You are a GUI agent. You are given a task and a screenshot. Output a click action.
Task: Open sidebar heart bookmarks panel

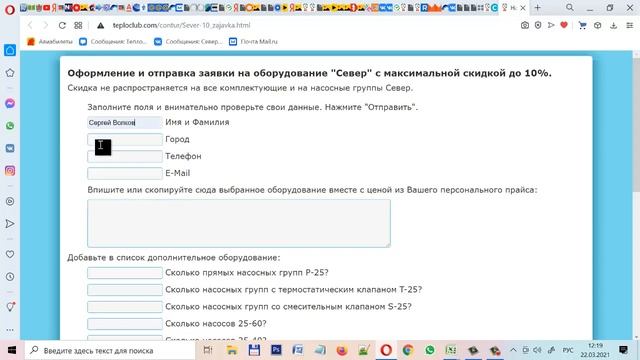[10, 254]
